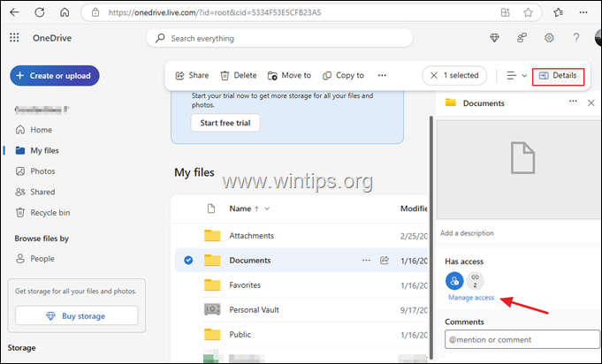
Task: Open the view options dropdown
Action: pos(516,76)
